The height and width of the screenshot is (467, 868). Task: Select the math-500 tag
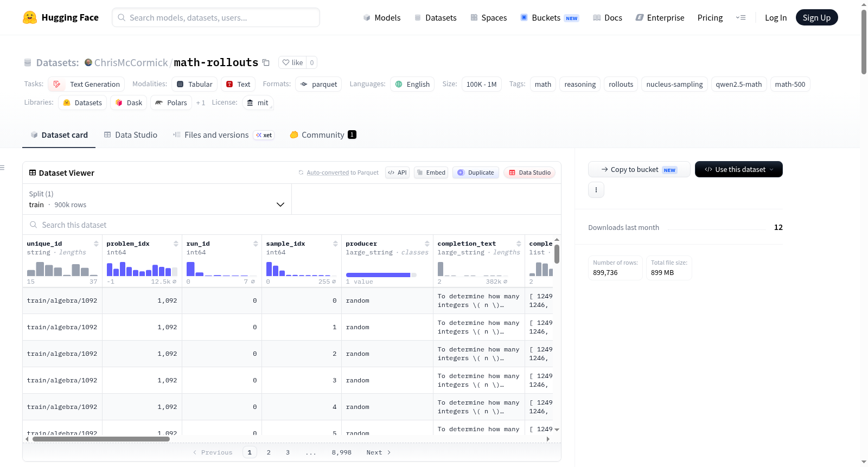pos(790,84)
